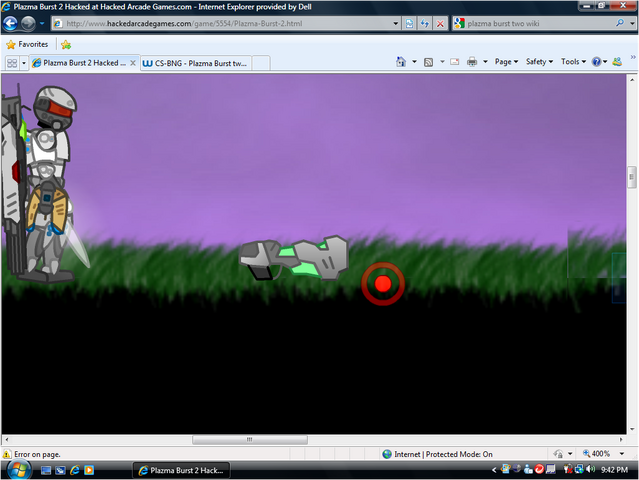Click the 400% zoom level button
Screen dimensions: 639x480
click(x=597, y=454)
